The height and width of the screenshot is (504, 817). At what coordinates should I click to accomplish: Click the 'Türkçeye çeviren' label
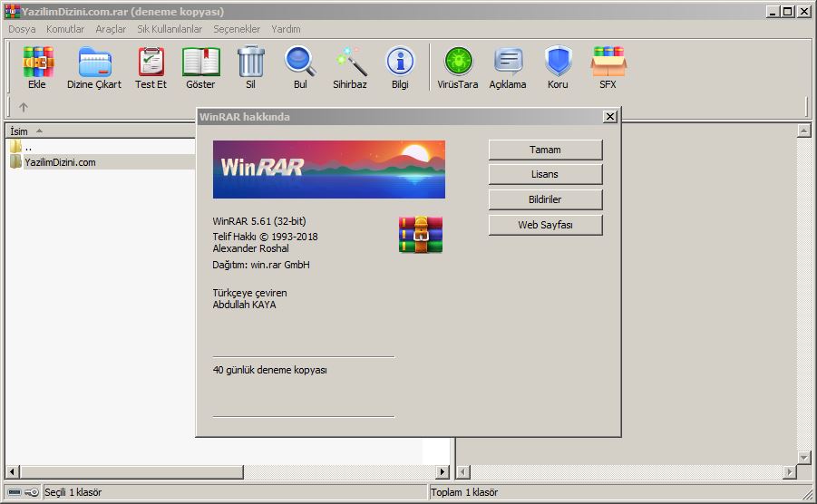[249, 293]
